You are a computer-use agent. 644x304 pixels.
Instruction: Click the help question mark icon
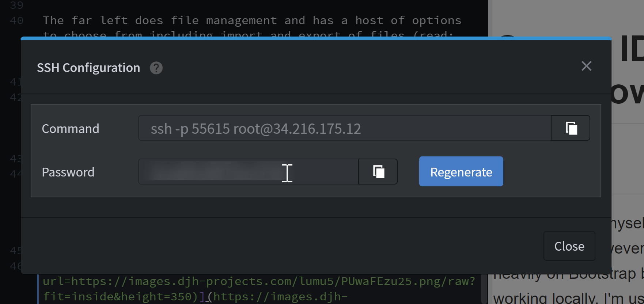[156, 68]
